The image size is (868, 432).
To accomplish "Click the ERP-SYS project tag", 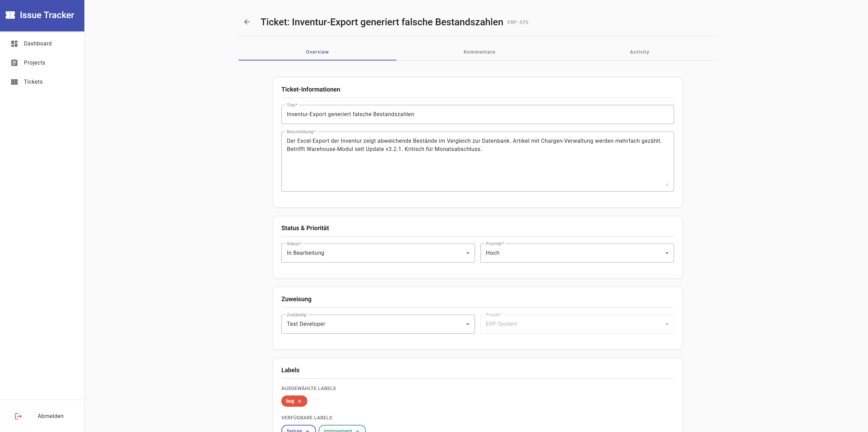I will (x=518, y=22).
